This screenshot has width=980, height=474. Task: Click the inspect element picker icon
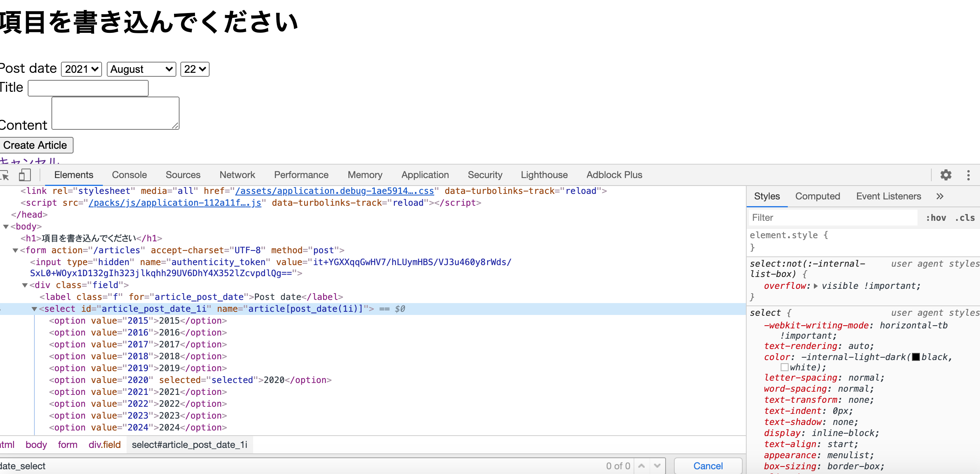5,175
